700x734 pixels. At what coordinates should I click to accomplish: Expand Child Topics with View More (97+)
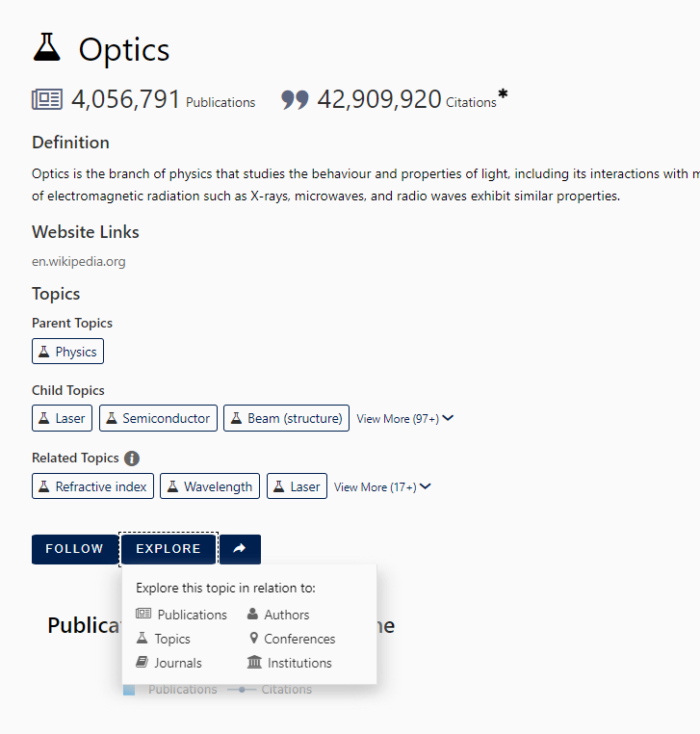tap(404, 419)
